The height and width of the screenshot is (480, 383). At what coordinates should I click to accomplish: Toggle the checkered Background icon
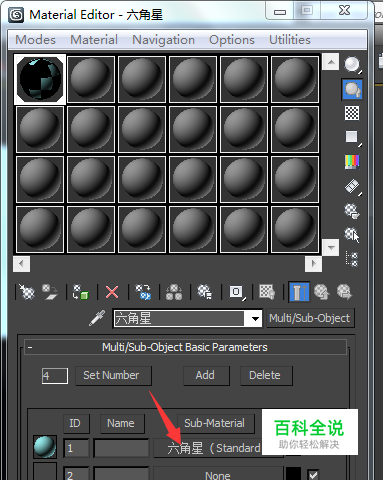(x=352, y=113)
